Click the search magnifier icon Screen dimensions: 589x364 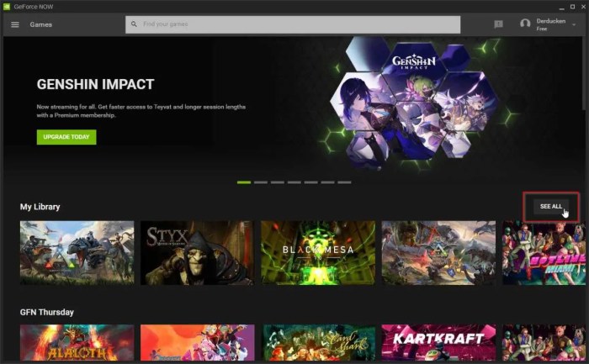pyautogui.click(x=134, y=24)
